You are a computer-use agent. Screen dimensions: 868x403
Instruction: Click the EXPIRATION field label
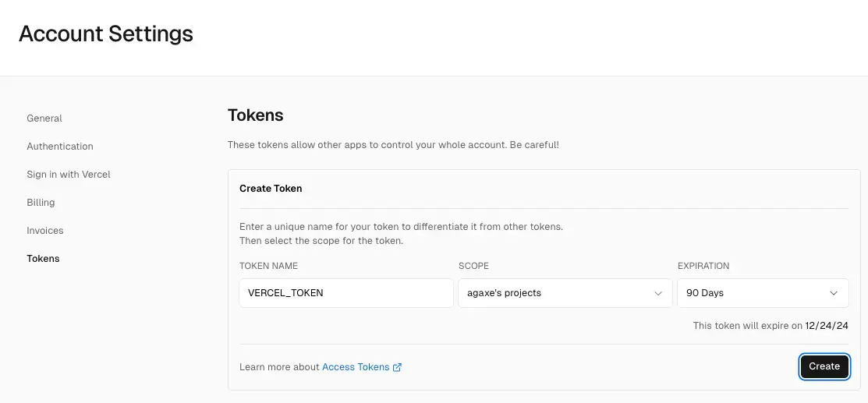(x=703, y=266)
